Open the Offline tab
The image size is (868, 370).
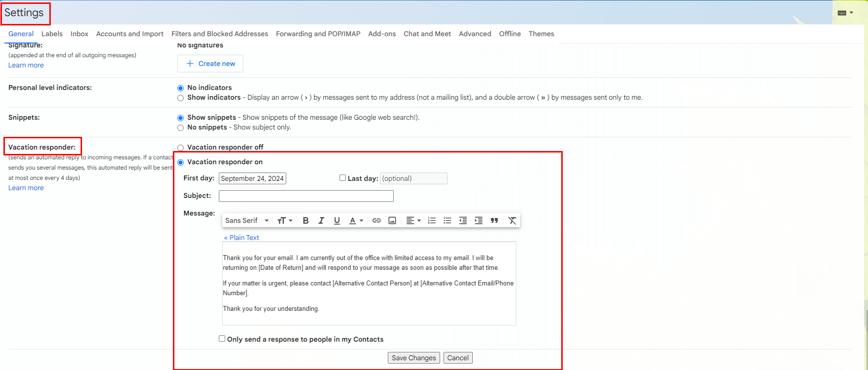510,34
